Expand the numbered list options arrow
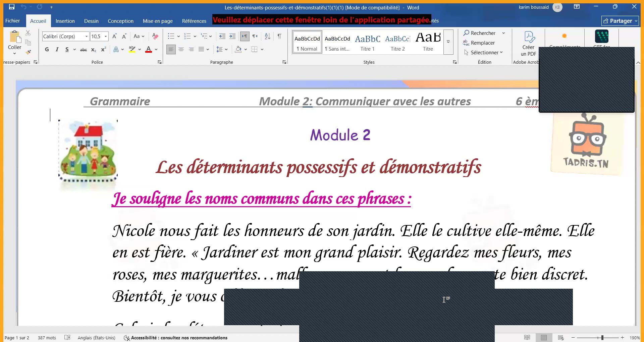This screenshot has width=644, height=342. [x=195, y=36]
